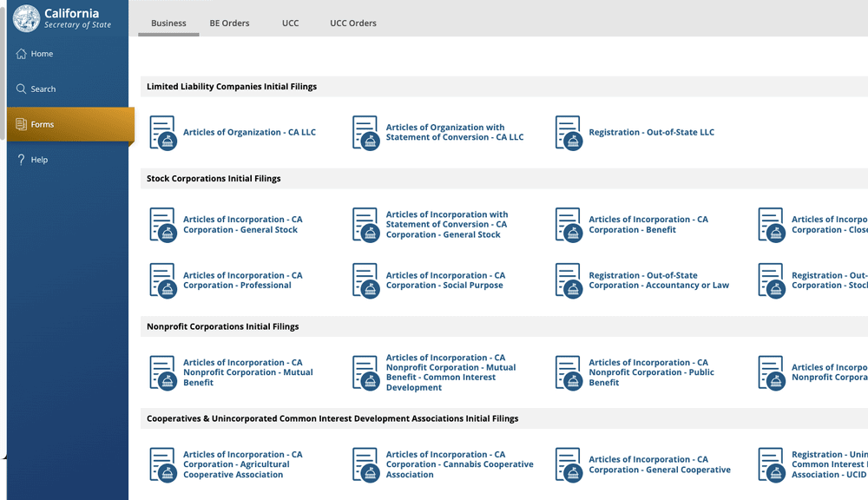This screenshot has width=868, height=500.
Task: Select Forms in the sidebar menu
Action: (x=70, y=124)
